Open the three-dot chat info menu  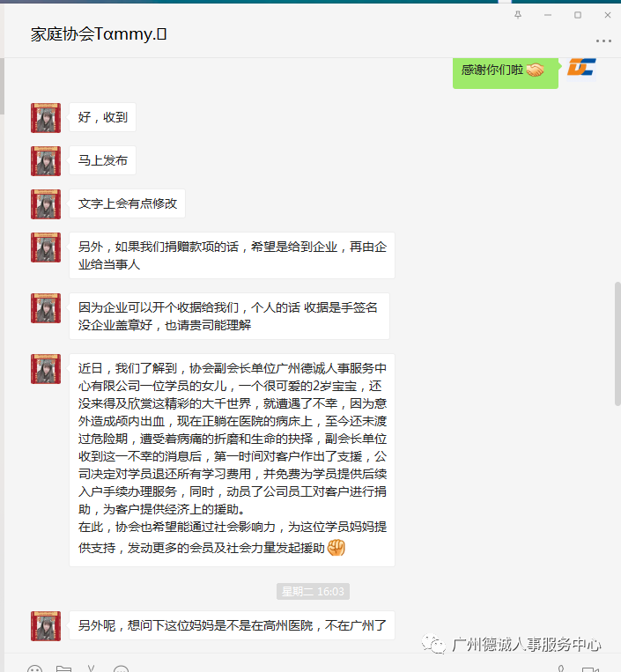[603, 41]
